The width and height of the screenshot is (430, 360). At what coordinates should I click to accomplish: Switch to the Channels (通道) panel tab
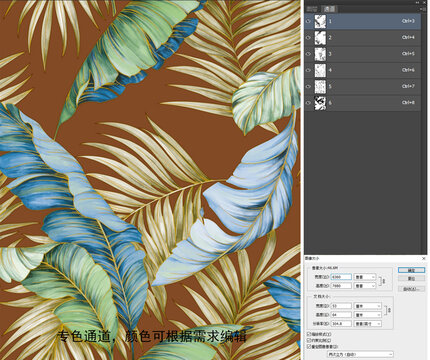(x=330, y=9)
